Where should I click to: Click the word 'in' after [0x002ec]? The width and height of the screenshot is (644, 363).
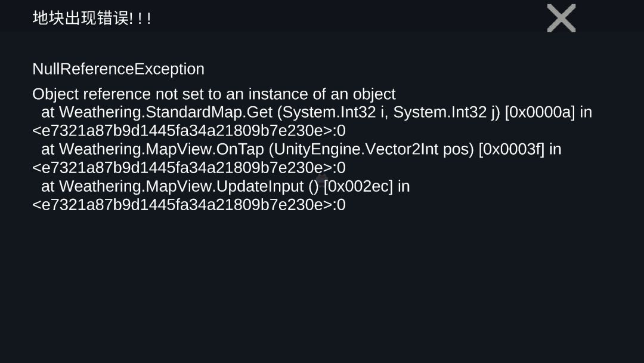click(x=404, y=186)
